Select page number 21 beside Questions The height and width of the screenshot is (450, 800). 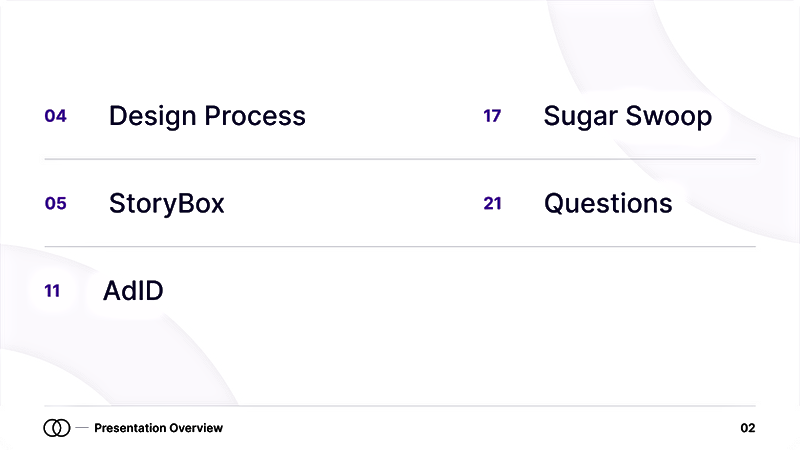pyautogui.click(x=492, y=204)
